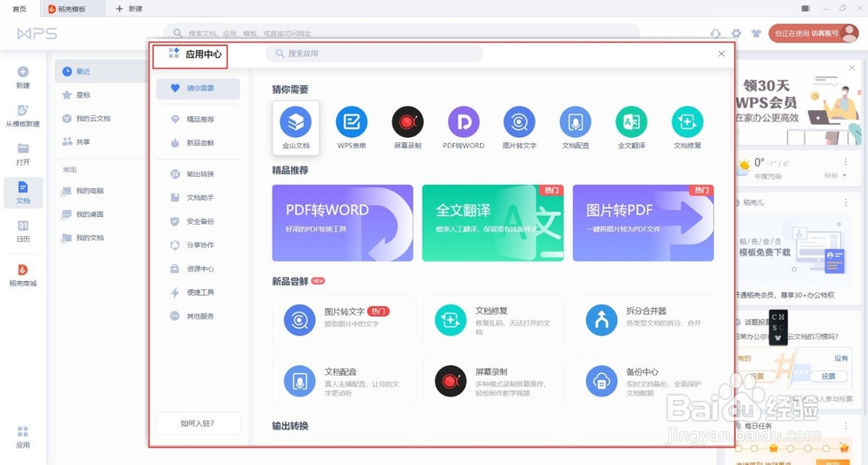The image size is (868, 465).
Task: Open 日历 in the WPS left sidebar
Action: pyautogui.click(x=23, y=232)
